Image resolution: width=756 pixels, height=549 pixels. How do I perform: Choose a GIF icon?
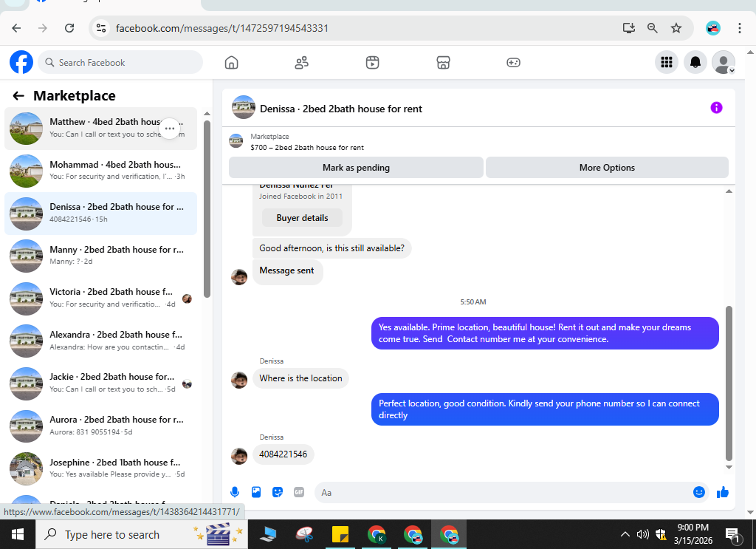click(x=299, y=492)
